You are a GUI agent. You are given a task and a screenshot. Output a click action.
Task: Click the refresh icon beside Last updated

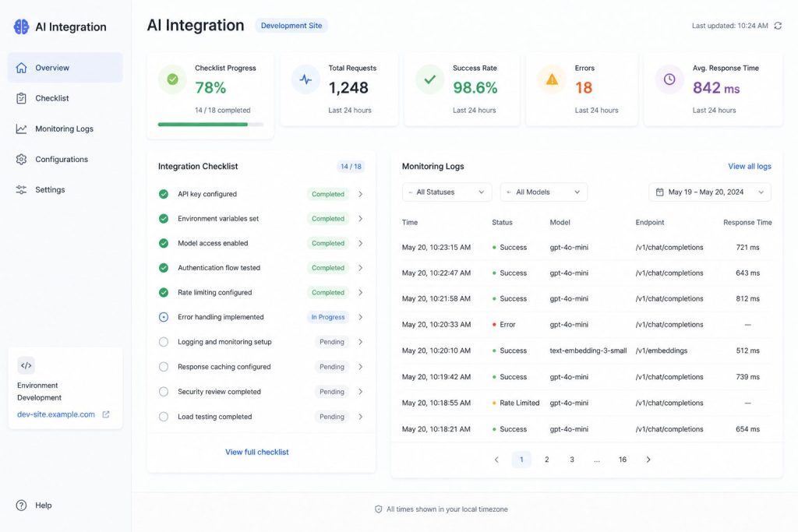778,26
